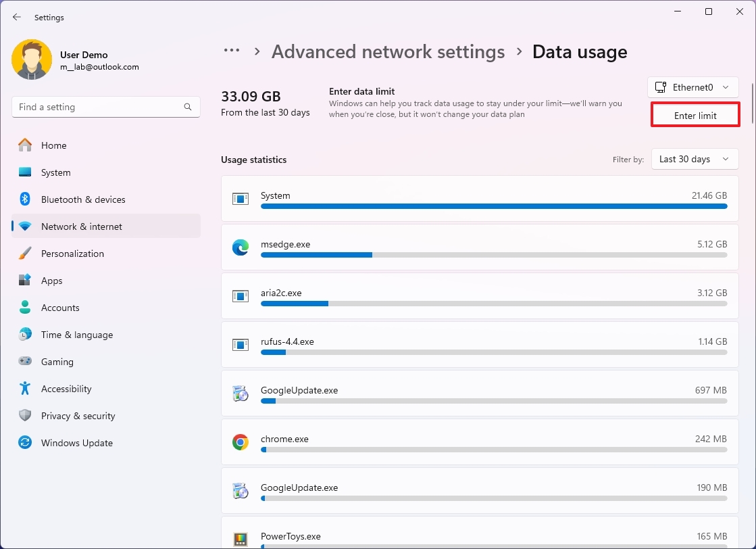Click the aria2c.exe usage bar

pos(494,304)
